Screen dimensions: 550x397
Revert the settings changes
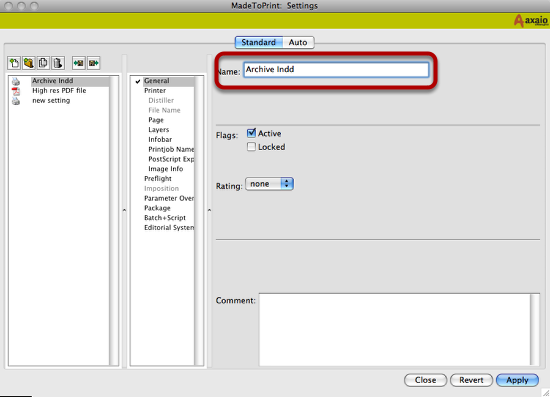click(471, 380)
